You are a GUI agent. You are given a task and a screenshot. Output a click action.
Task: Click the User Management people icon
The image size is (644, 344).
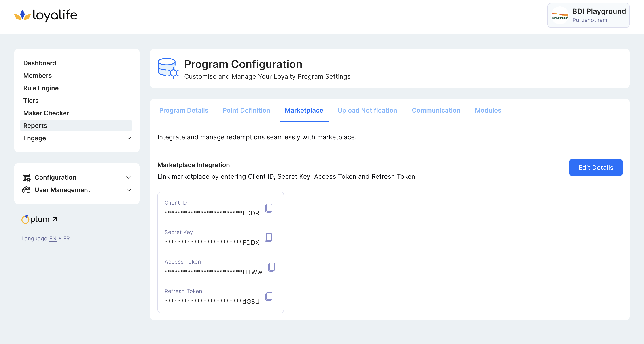click(x=26, y=190)
